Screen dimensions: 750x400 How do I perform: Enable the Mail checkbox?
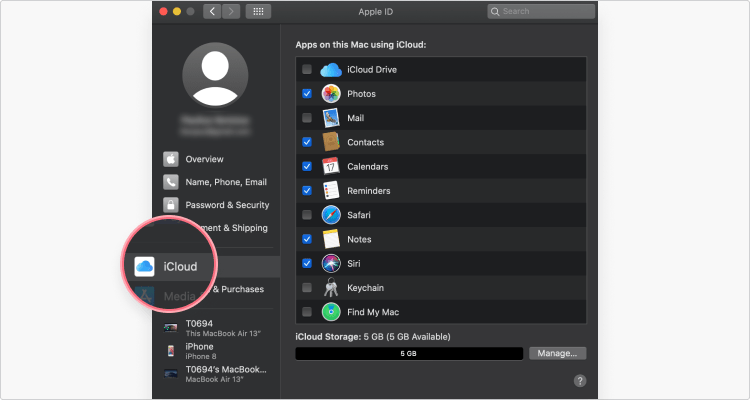point(307,118)
